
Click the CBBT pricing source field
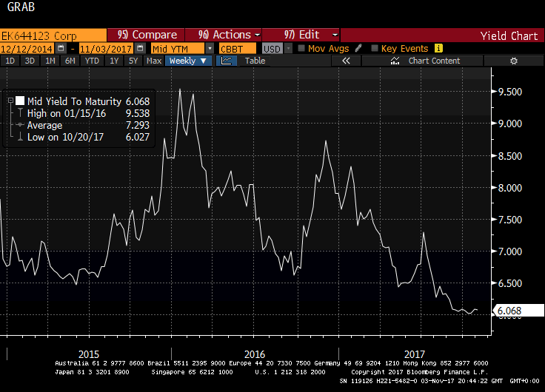[238, 49]
